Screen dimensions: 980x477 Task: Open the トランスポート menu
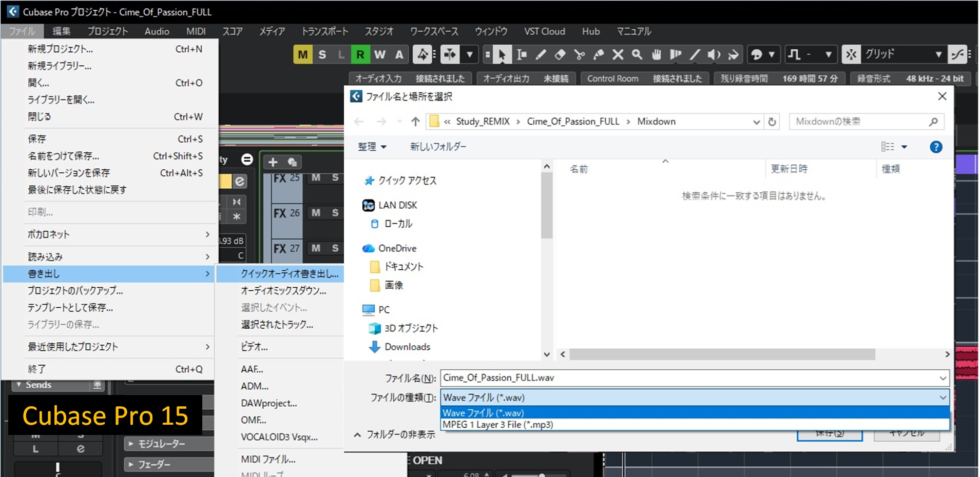tap(324, 31)
